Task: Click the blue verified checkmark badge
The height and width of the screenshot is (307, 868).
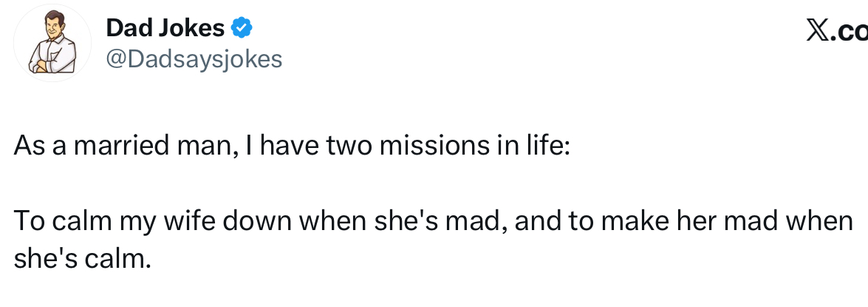Action: (242, 27)
